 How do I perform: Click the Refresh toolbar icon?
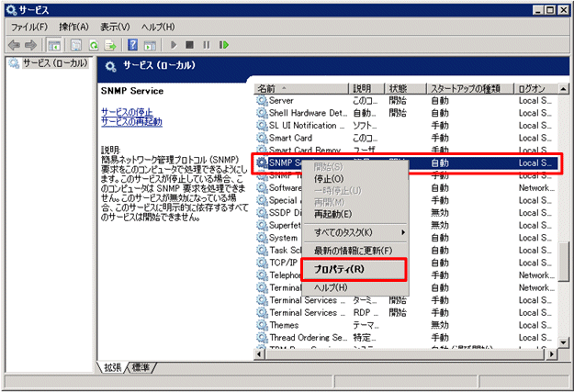coord(93,44)
